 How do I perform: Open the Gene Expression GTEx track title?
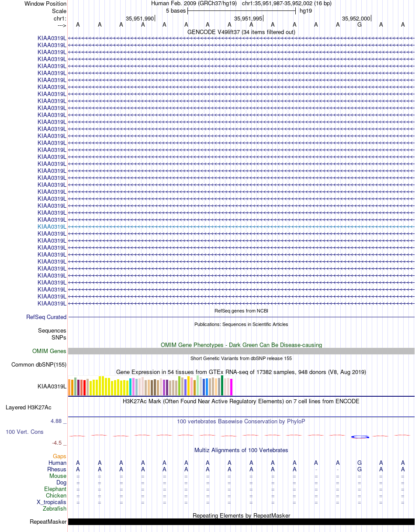[x=241, y=372]
